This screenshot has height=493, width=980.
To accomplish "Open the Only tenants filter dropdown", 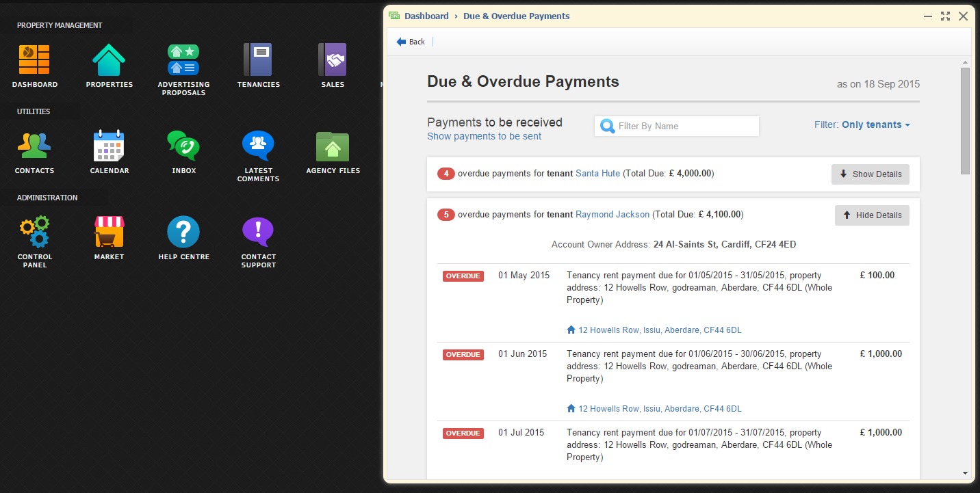I will tap(875, 125).
